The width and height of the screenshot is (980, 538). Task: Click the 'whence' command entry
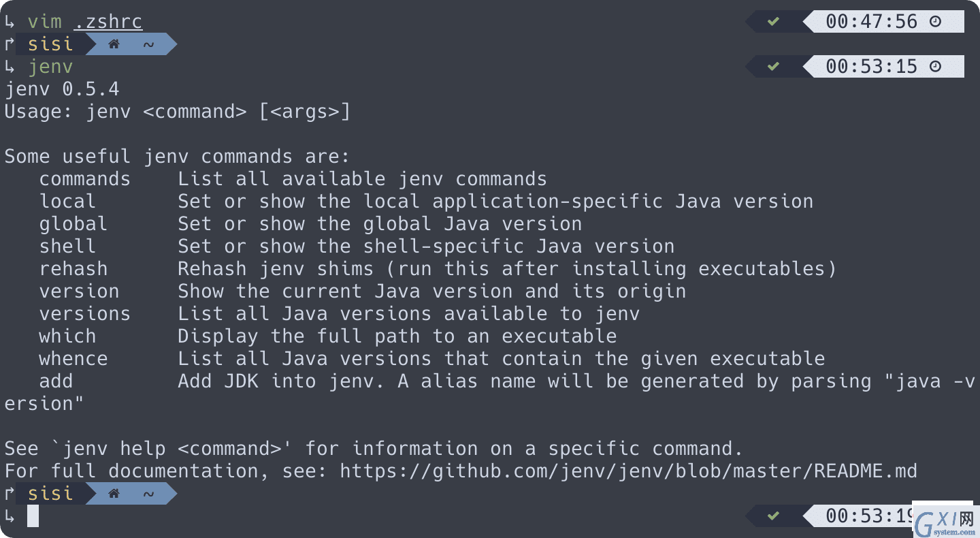tap(73, 358)
